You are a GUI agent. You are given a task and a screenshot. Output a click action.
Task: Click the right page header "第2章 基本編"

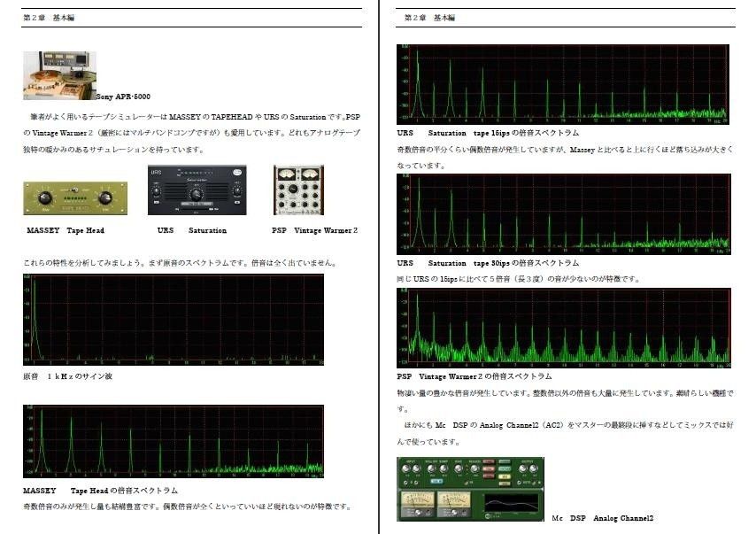[x=429, y=18]
